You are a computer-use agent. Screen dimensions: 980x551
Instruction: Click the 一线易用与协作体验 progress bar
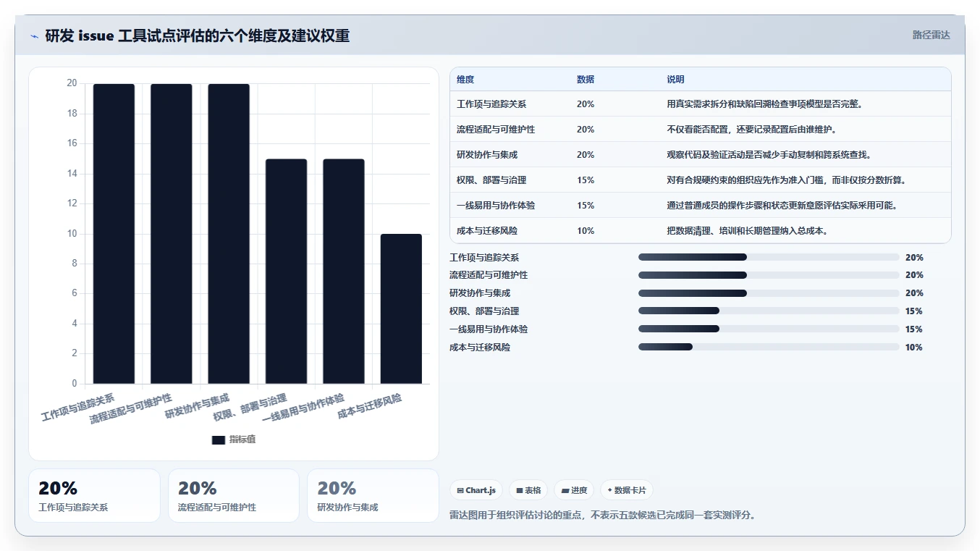pyautogui.click(x=769, y=329)
